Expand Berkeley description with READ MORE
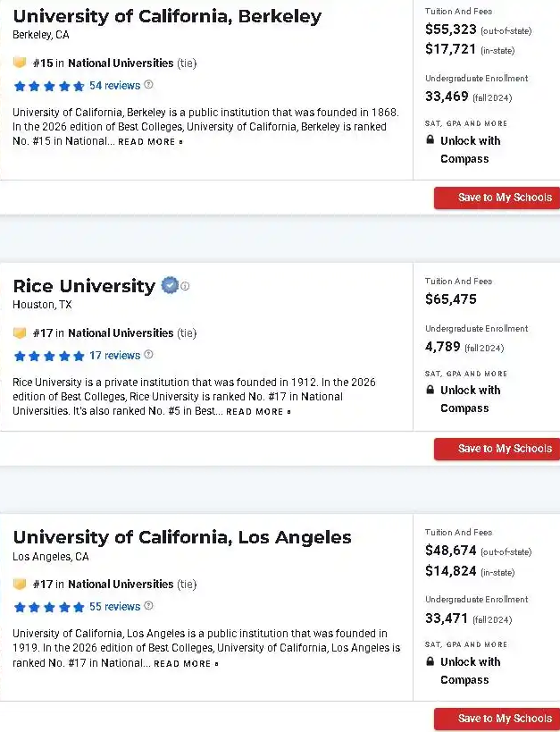 [x=150, y=142]
